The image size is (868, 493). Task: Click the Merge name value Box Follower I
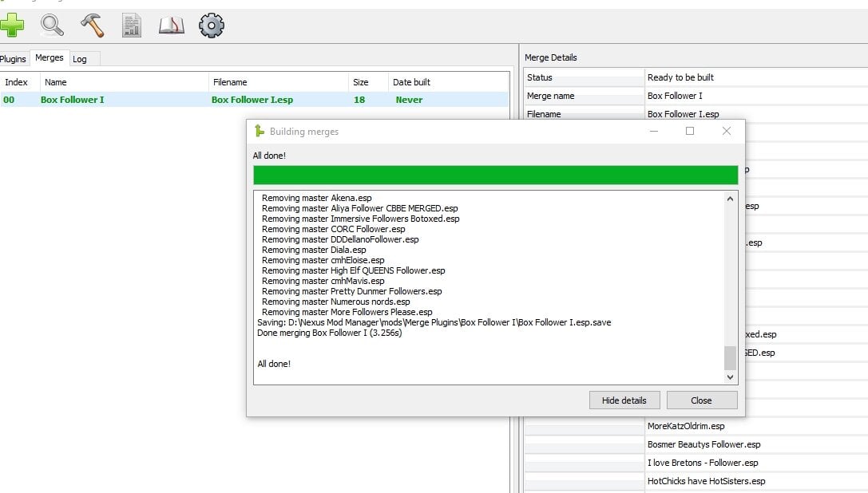675,96
